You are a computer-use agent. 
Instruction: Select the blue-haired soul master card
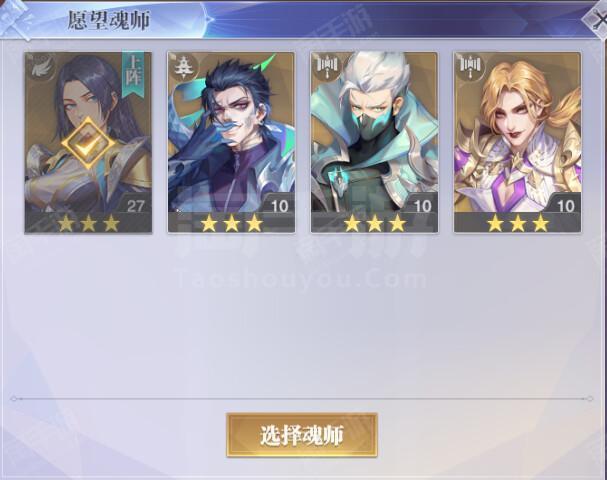[x=231, y=142]
